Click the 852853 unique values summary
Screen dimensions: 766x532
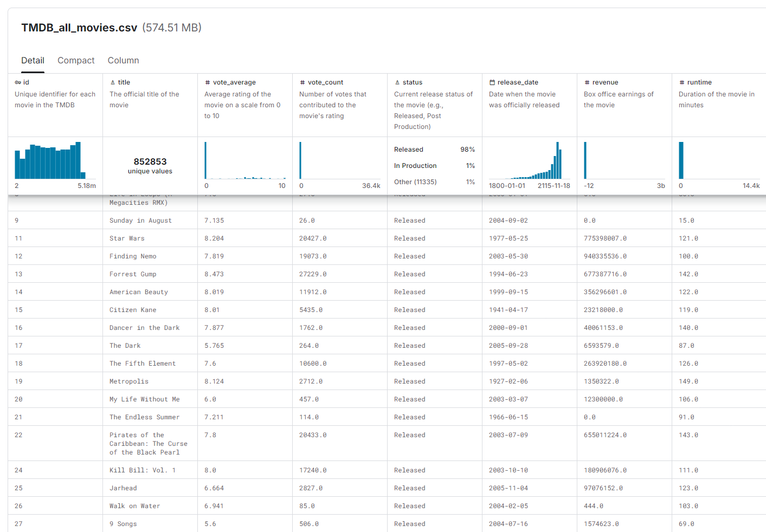(150, 166)
